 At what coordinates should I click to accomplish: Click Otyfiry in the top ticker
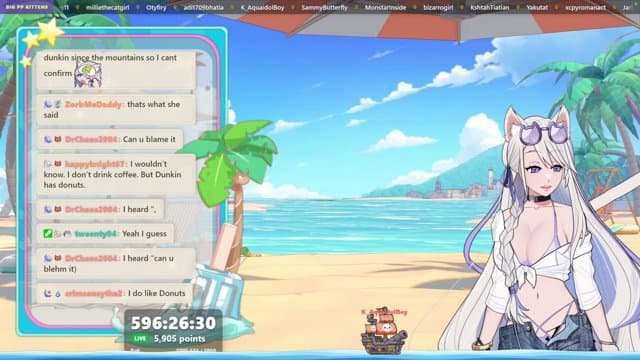(156, 7)
